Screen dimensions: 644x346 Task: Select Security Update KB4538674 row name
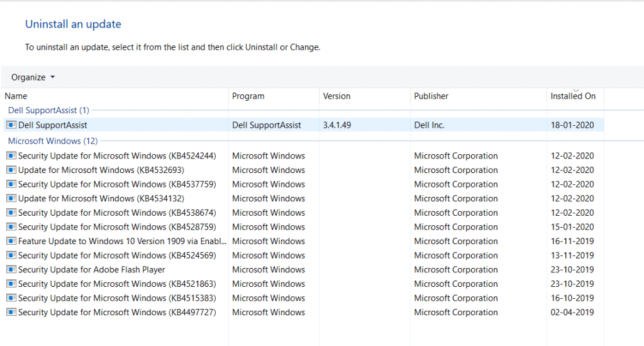(117, 213)
